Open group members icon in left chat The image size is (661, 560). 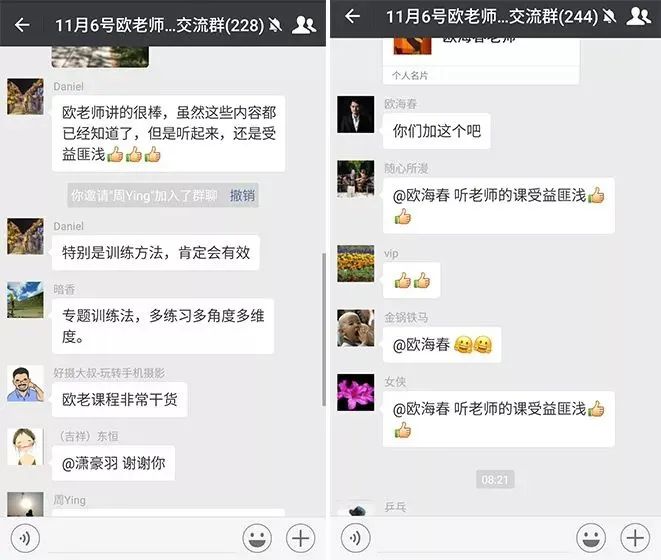pyautogui.click(x=304, y=25)
